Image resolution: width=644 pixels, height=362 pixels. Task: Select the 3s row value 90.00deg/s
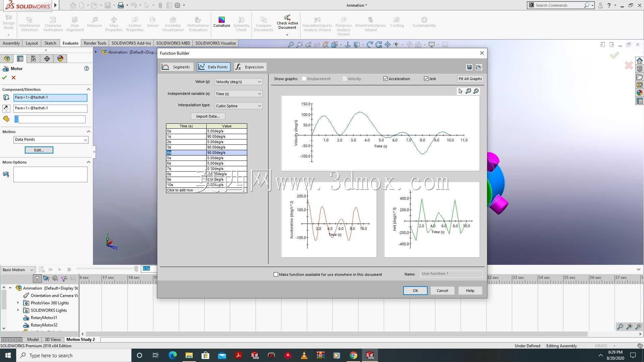(226, 147)
